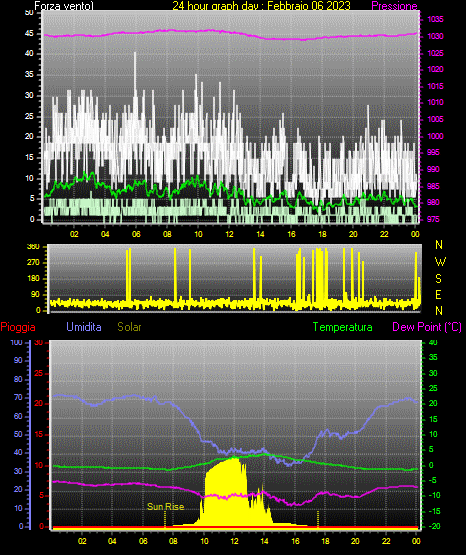
Task: Click the Umidita legend label
Action: 84,327
